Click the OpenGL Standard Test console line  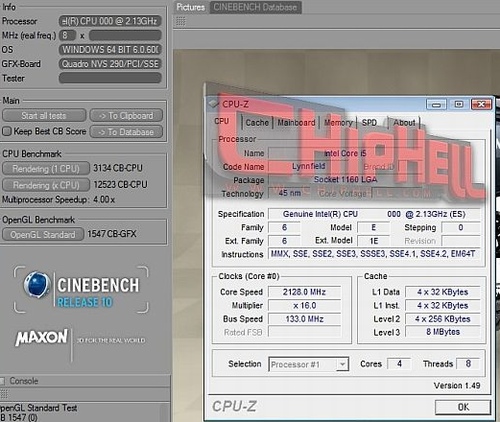[x=39, y=408]
